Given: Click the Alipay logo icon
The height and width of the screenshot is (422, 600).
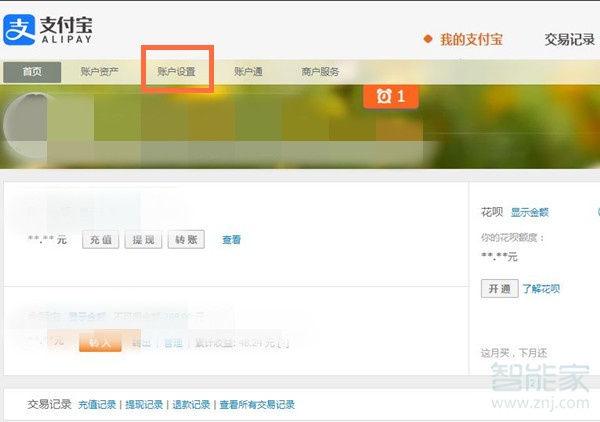Looking at the screenshot, I should point(19,30).
